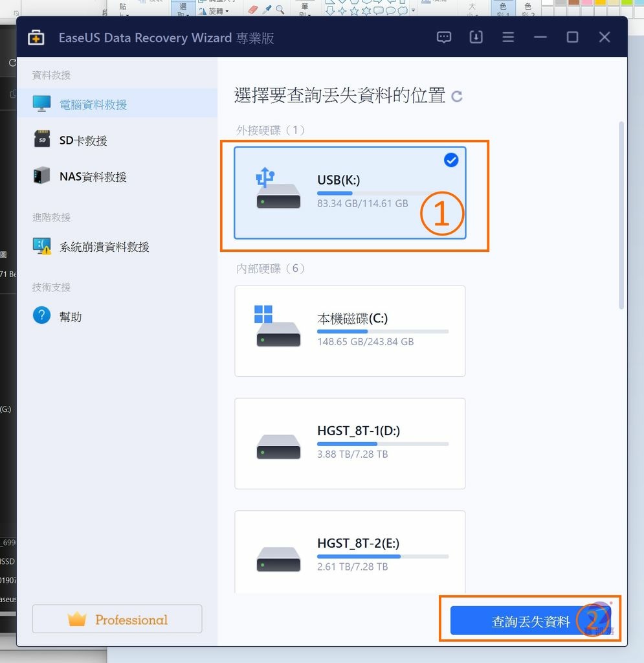Click the 選擇要查詢丟失資料的位置 title text

click(340, 96)
